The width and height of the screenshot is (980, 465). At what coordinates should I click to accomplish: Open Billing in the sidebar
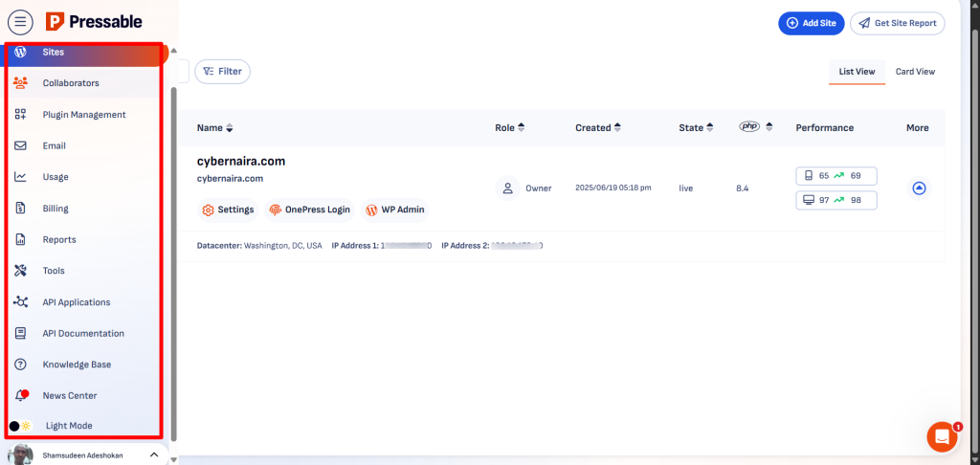pos(56,209)
